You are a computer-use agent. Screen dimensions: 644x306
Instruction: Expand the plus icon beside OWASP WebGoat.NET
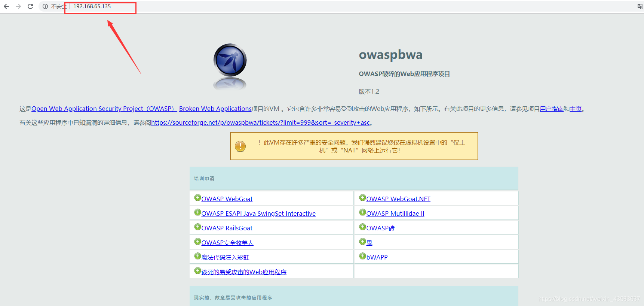tap(362, 198)
